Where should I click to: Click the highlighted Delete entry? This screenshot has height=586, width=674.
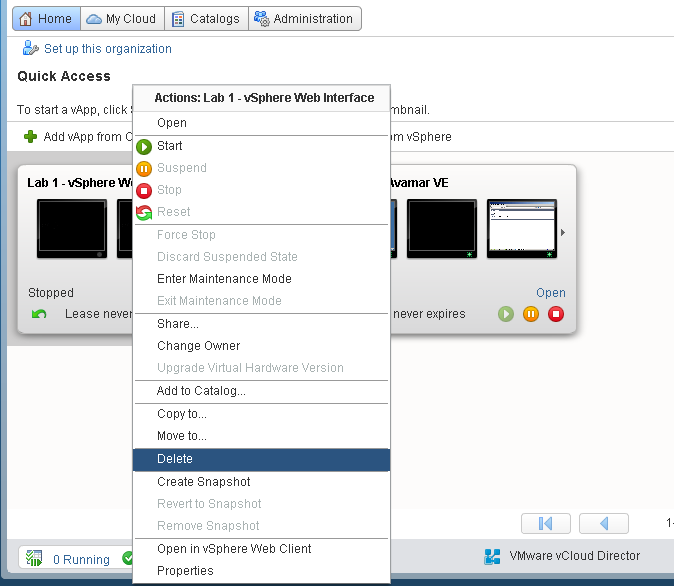261,459
